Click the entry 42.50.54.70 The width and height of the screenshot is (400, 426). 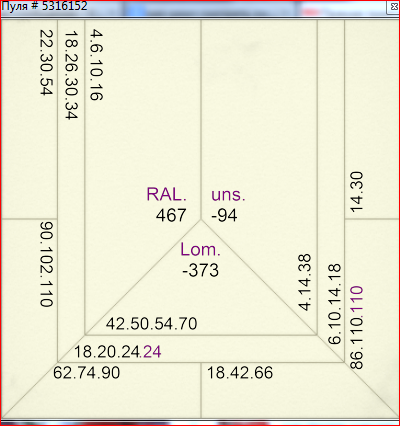[152, 324]
